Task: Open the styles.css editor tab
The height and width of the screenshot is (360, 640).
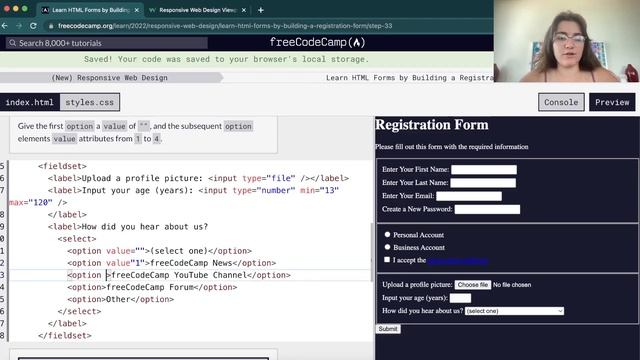Action: click(90, 102)
